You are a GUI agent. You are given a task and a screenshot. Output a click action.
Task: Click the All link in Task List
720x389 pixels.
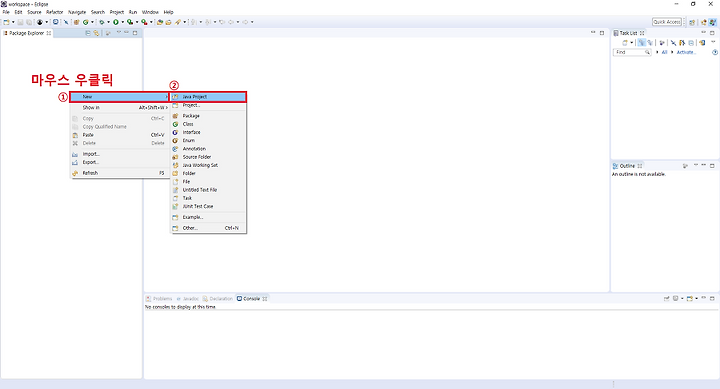pos(664,52)
